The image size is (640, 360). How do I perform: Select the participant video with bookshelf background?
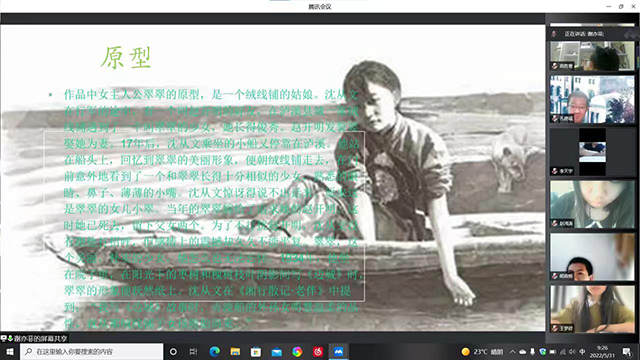592,56
